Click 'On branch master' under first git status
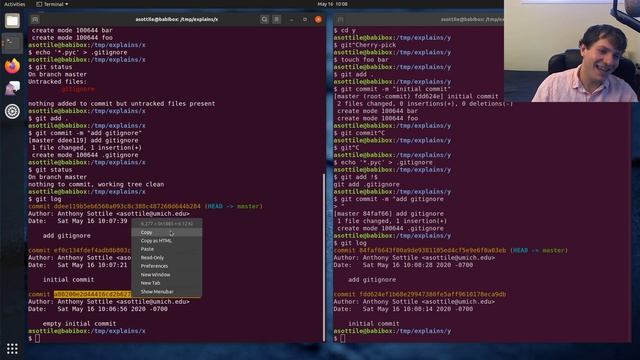The width and height of the screenshot is (640, 360). click(58, 74)
